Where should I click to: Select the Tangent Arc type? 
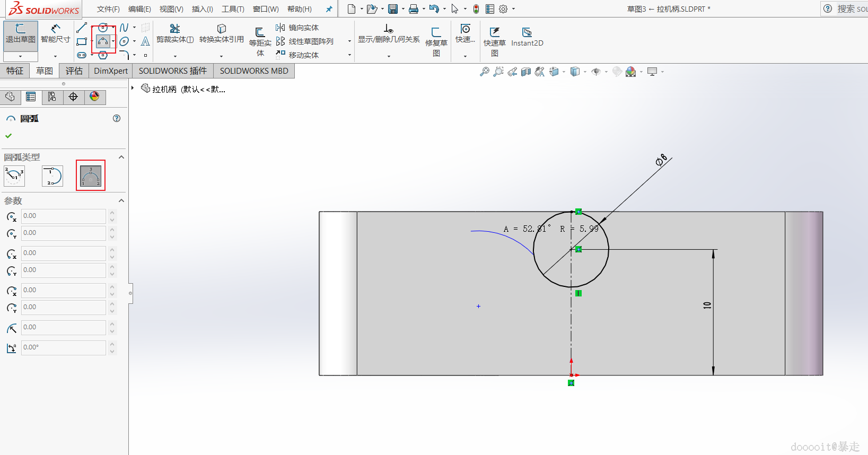point(52,176)
